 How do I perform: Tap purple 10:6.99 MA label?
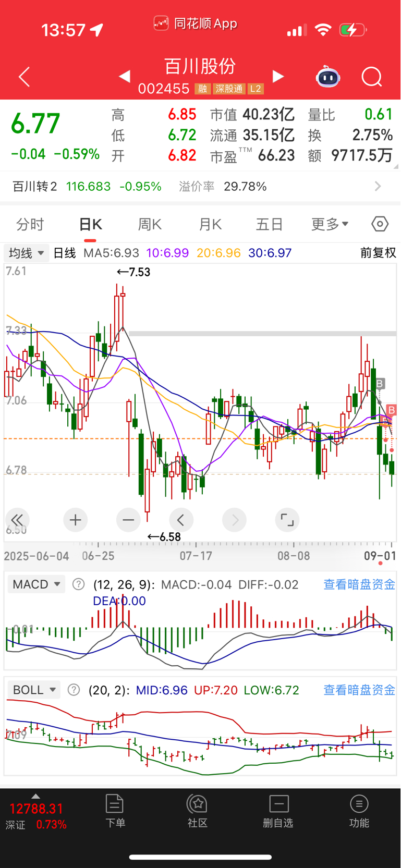[x=167, y=253]
